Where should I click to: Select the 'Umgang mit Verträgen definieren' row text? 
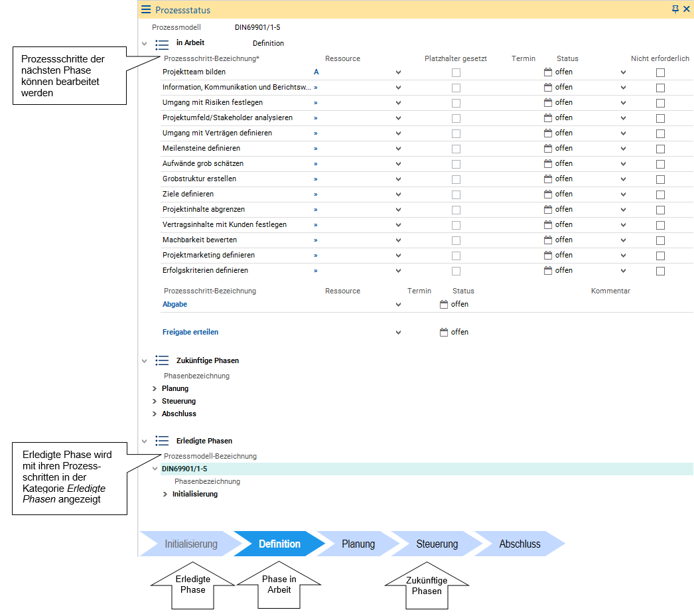[217, 133]
